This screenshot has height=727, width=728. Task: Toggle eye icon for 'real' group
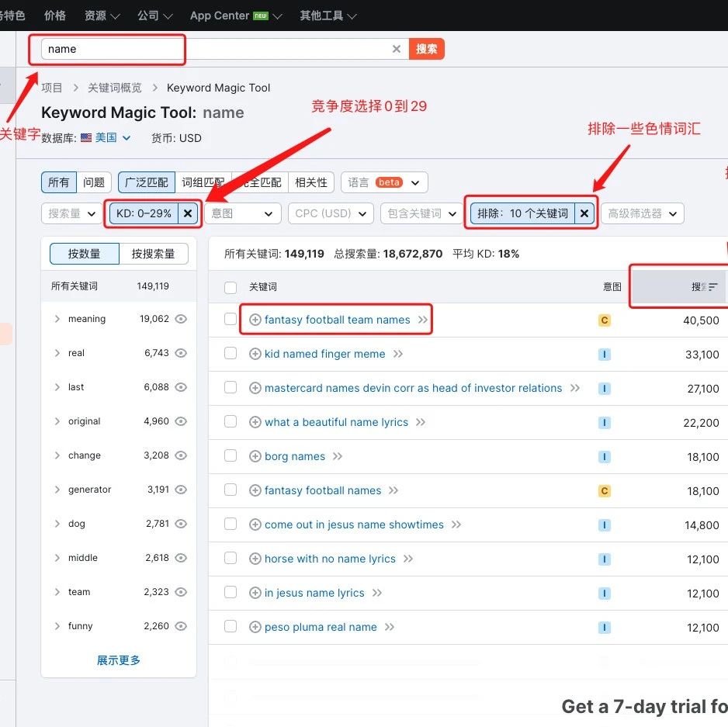(x=181, y=353)
